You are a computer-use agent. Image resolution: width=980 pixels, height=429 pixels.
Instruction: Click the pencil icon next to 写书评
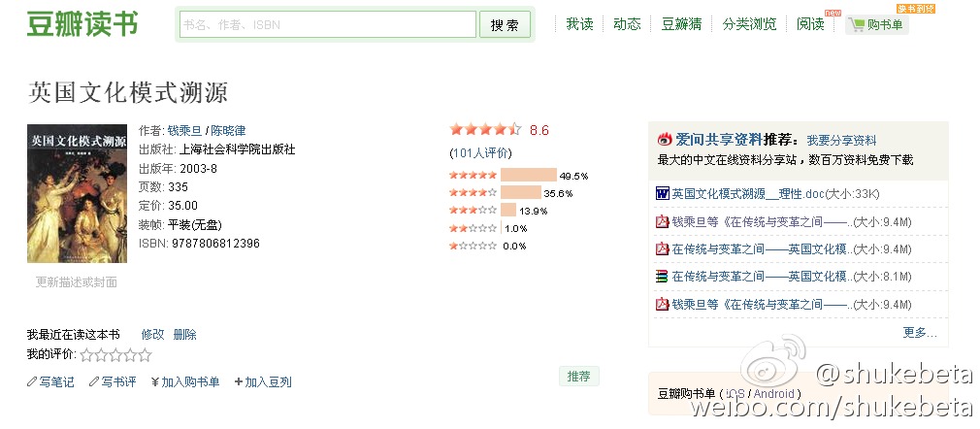click(x=94, y=382)
